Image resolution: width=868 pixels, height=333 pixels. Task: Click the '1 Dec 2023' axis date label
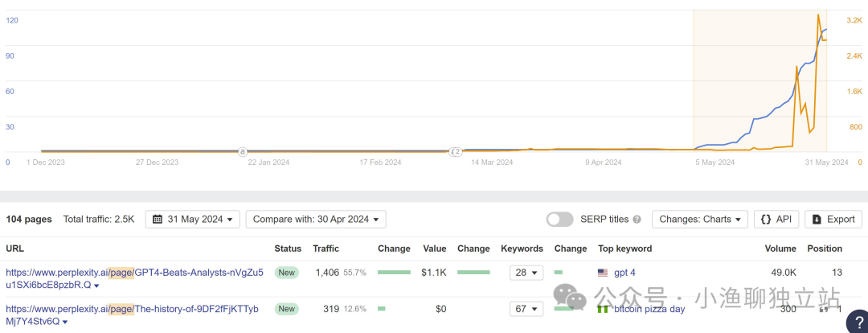47,162
